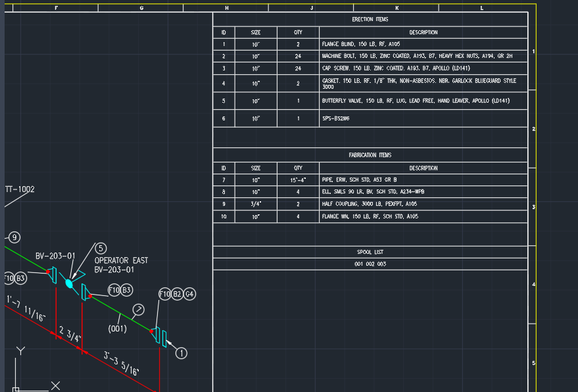The width and height of the screenshot is (578, 392).
Task: Click the 2 3/4" dimension text
Action: click(x=70, y=334)
